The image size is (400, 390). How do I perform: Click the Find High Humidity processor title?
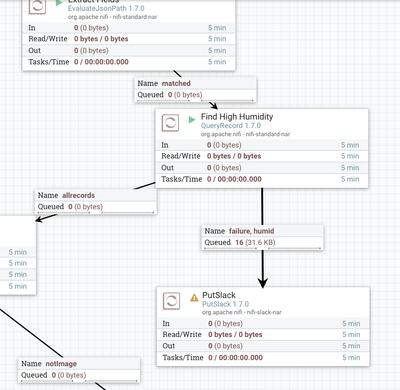pyautogui.click(x=237, y=117)
